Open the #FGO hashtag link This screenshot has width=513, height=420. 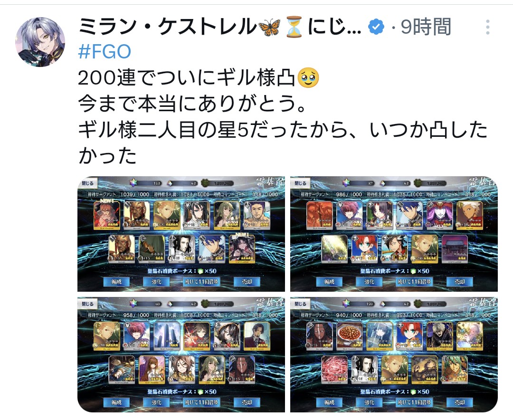click(x=104, y=52)
